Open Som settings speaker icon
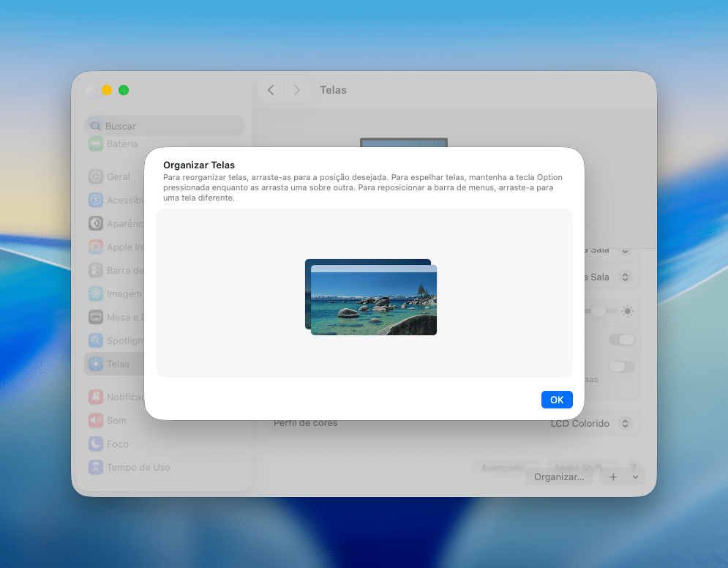 click(96, 420)
